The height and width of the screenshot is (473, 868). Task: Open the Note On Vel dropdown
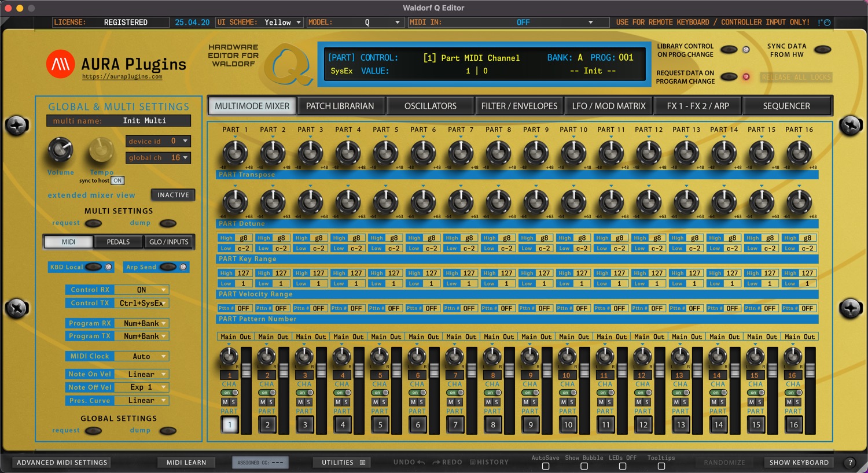141,374
